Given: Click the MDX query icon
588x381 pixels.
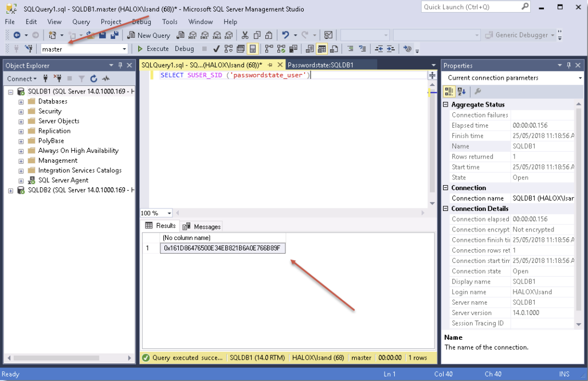Looking at the screenshot, I should pos(193,36).
